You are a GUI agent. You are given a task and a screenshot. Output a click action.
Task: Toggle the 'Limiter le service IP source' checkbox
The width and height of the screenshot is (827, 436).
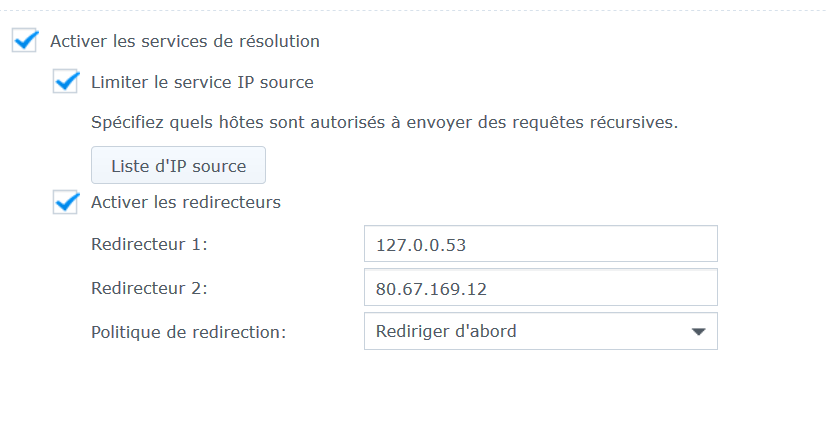(66, 82)
